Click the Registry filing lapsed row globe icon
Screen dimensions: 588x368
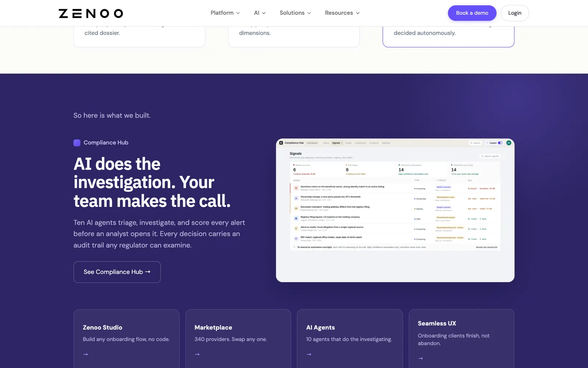(296, 218)
